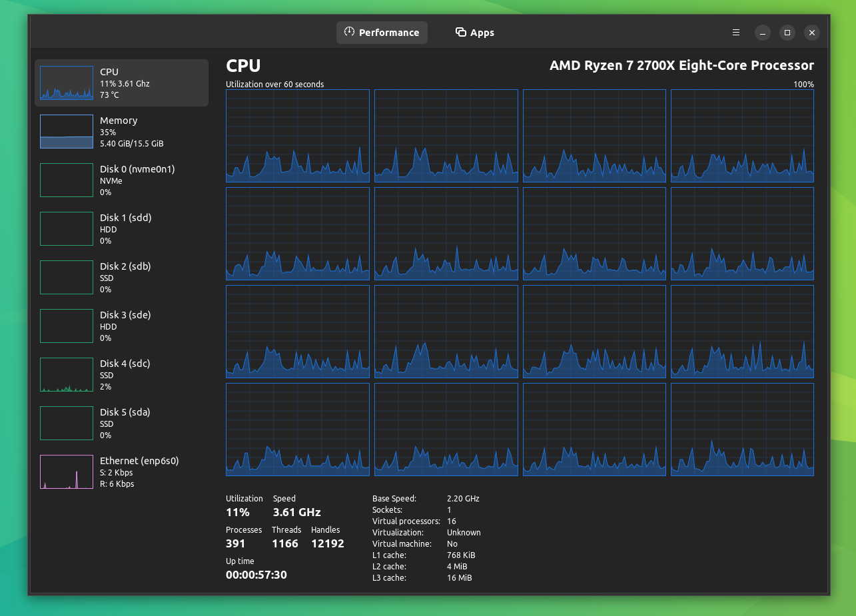Select the CPU graph thumbnail in the sidebar
The image size is (856, 616).
pos(66,83)
